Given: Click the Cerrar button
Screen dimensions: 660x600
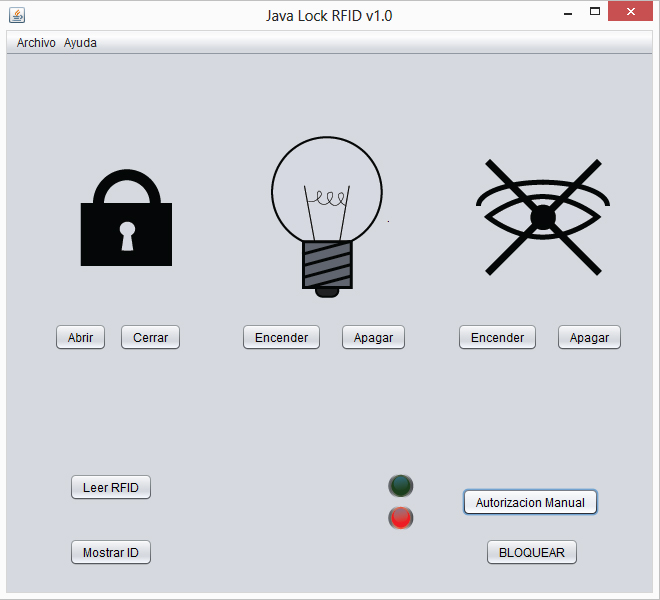Looking at the screenshot, I should point(150,337).
